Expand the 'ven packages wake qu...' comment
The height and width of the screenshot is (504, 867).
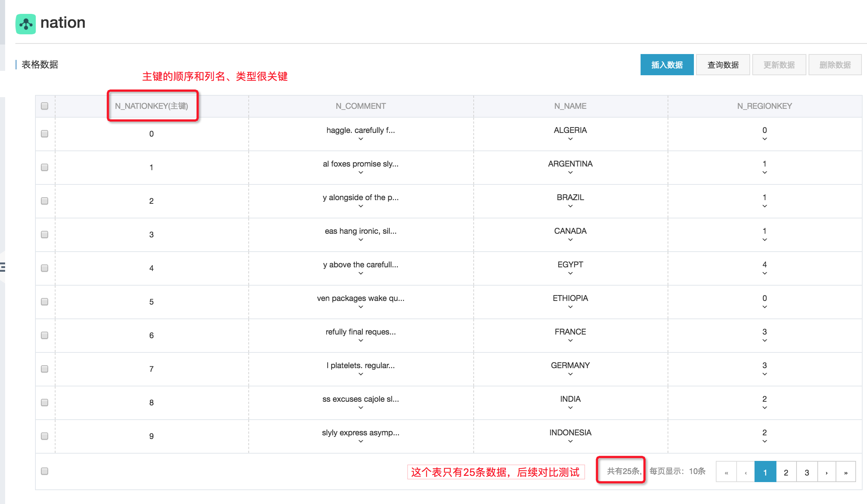tap(361, 307)
